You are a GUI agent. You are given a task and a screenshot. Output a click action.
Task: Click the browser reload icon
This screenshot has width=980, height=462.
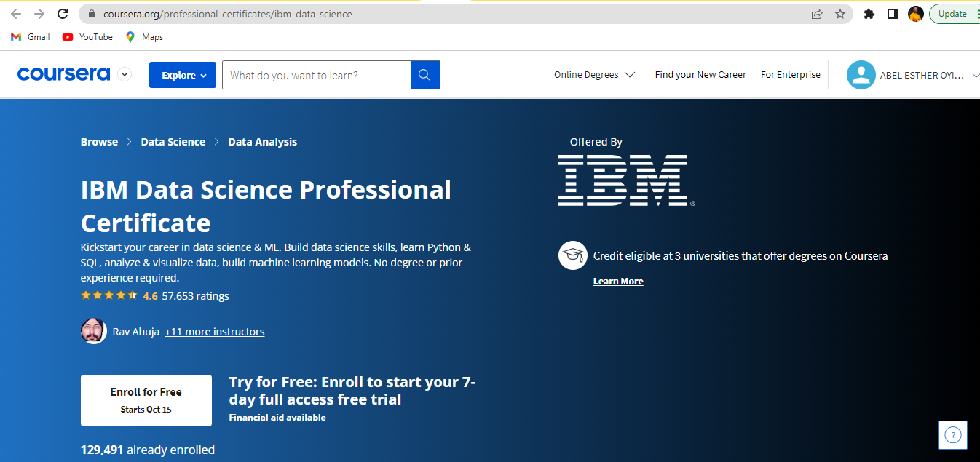pos(63,14)
